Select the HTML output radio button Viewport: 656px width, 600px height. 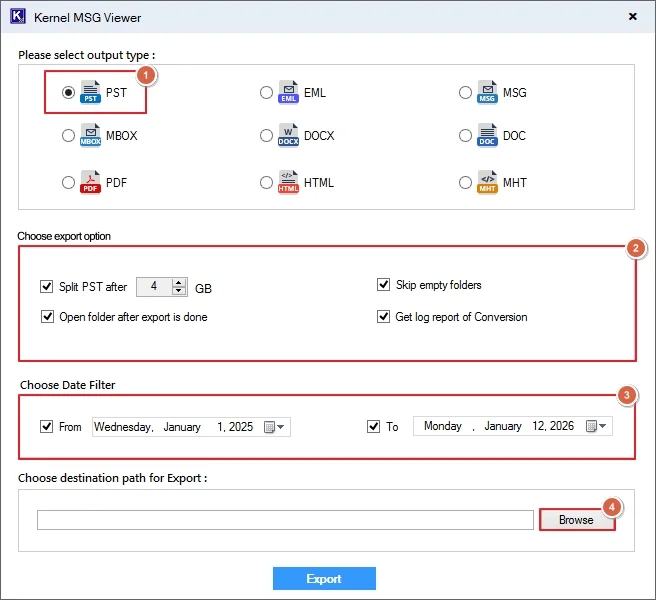tap(266, 182)
